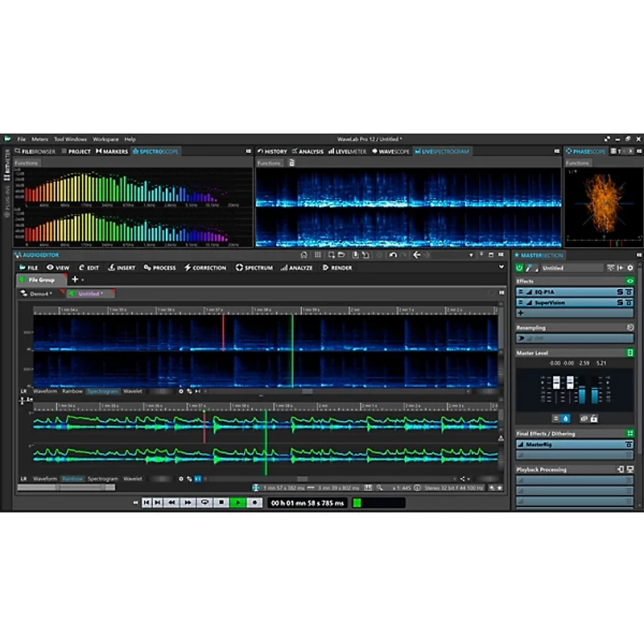This screenshot has height=644, width=644.
Task: Expand the Functions menu above the spectroscope
Action: [x=25, y=162]
